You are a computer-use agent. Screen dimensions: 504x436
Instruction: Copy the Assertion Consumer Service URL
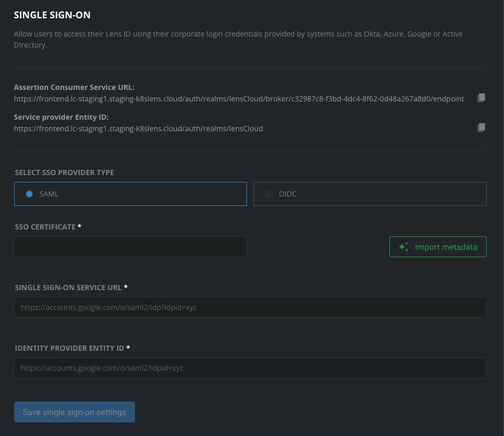coord(481,98)
